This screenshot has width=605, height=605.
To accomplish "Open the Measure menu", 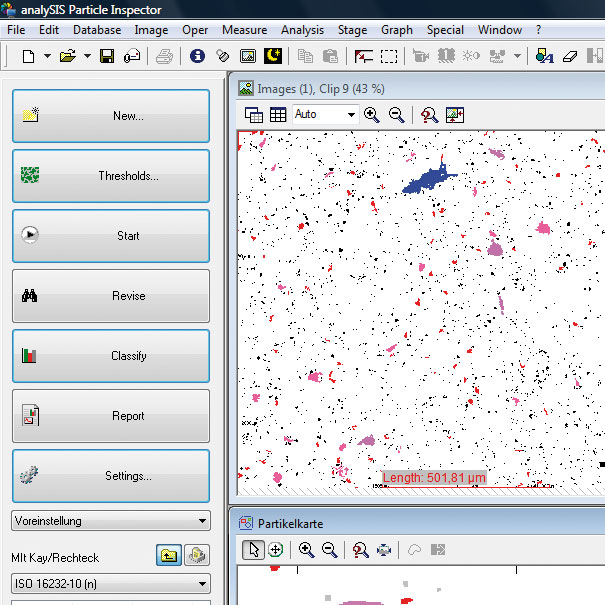I will (x=244, y=30).
